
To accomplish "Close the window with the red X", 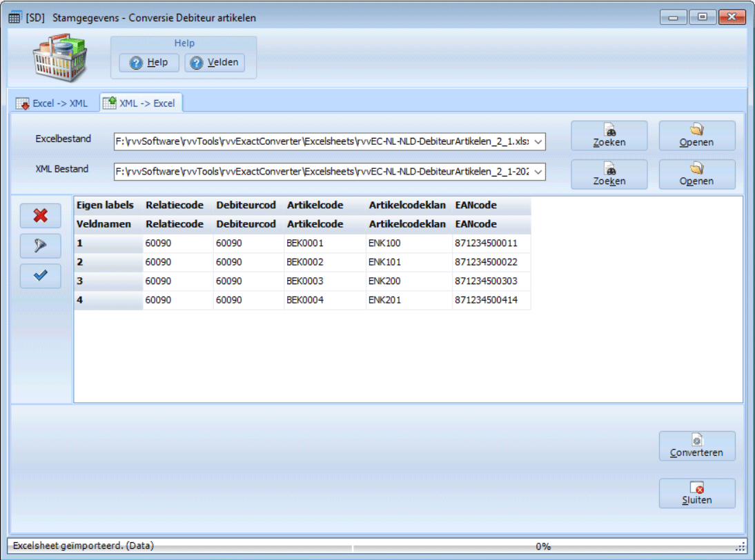I will (x=732, y=17).
